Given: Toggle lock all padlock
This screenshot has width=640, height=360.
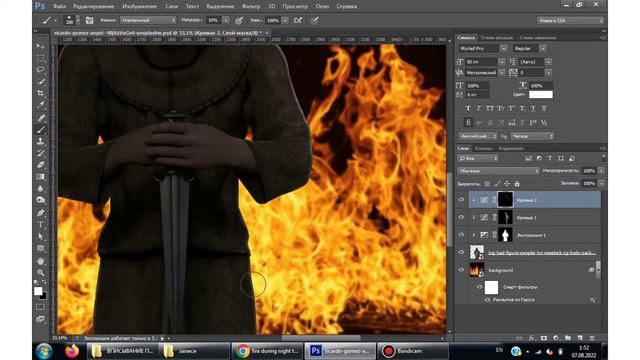Looking at the screenshot, I should (517, 184).
